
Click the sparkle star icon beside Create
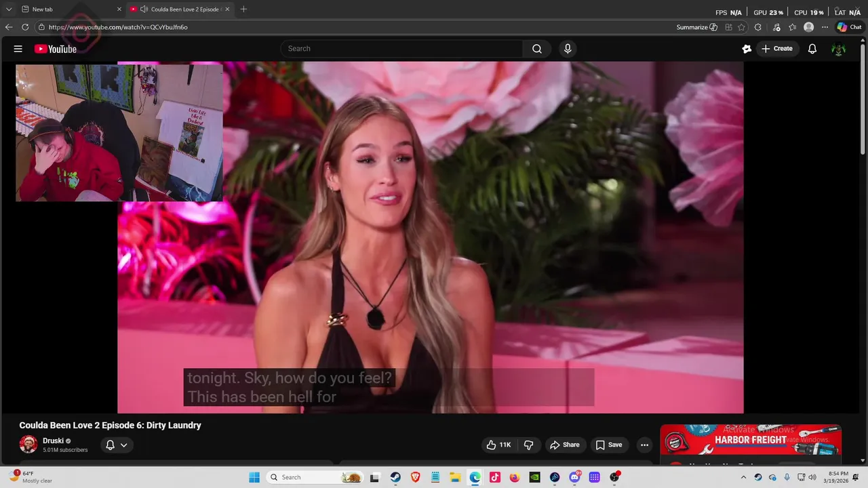pos(747,49)
